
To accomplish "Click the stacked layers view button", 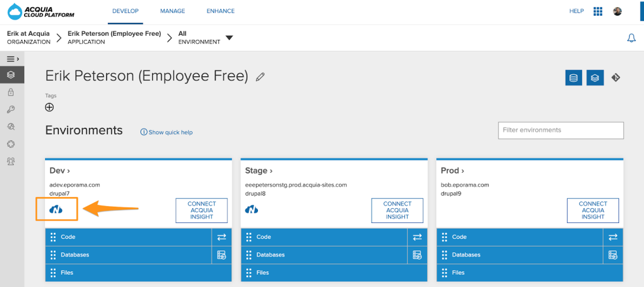I will coord(595,78).
